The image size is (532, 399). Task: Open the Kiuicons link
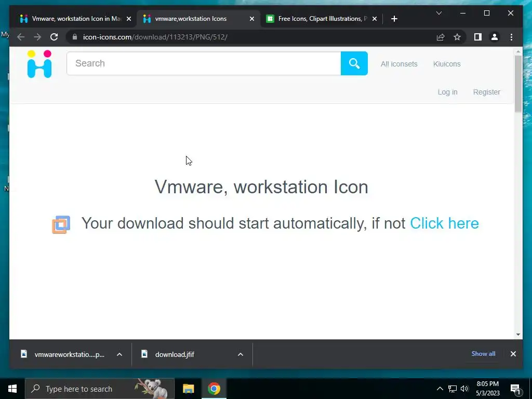(x=446, y=64)
